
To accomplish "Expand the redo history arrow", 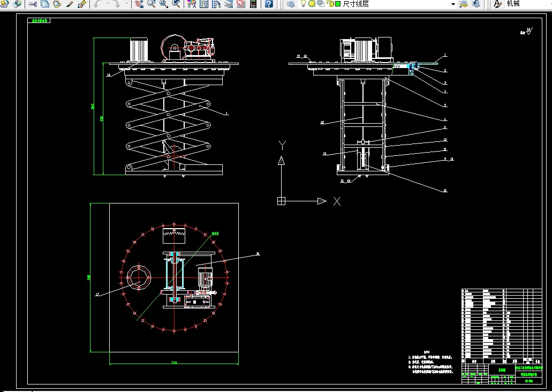I will (x=127, y=4).
